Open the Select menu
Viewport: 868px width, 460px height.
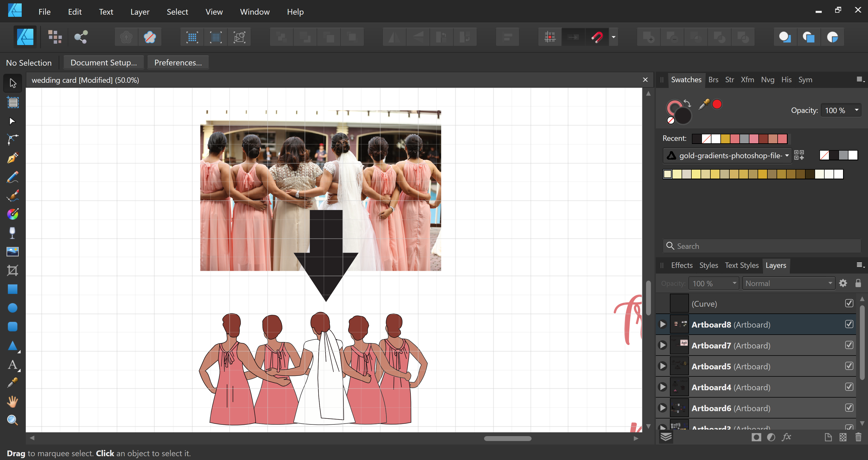pos(177,12)
